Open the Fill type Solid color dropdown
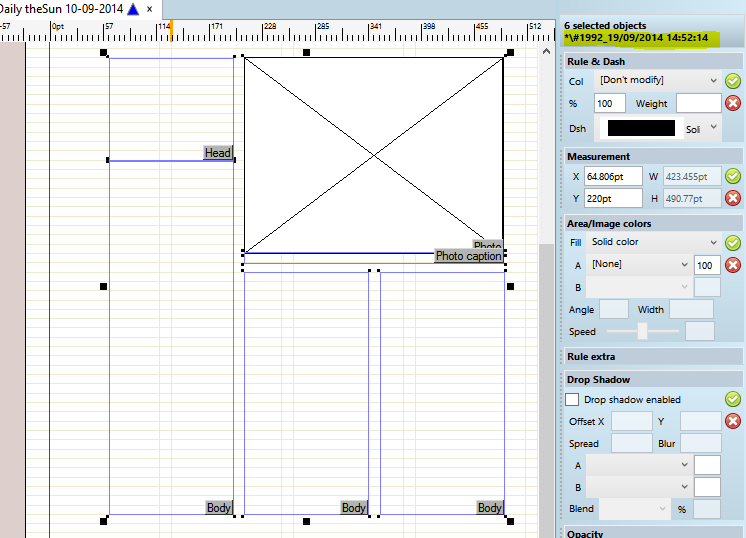The width and height of the screenshot is (746, 538). point(653,242)
